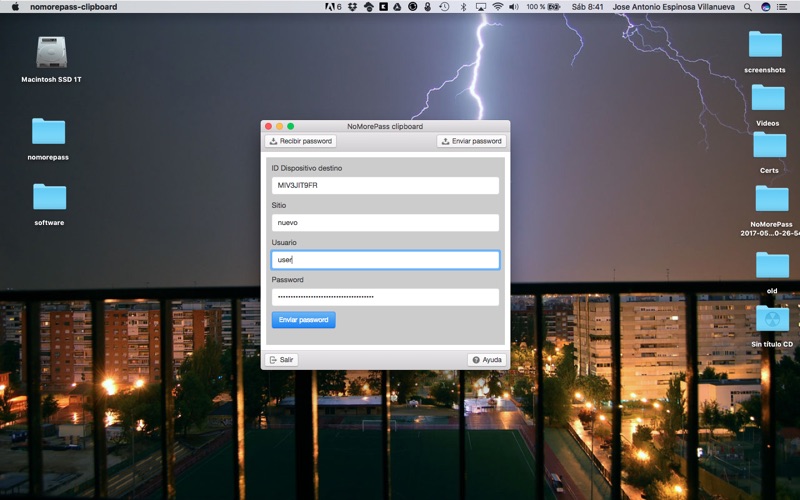Screen dimensions: 800x500
Task: Click the NoMorePass clipboard window title
Action: (x=385, y=126)
